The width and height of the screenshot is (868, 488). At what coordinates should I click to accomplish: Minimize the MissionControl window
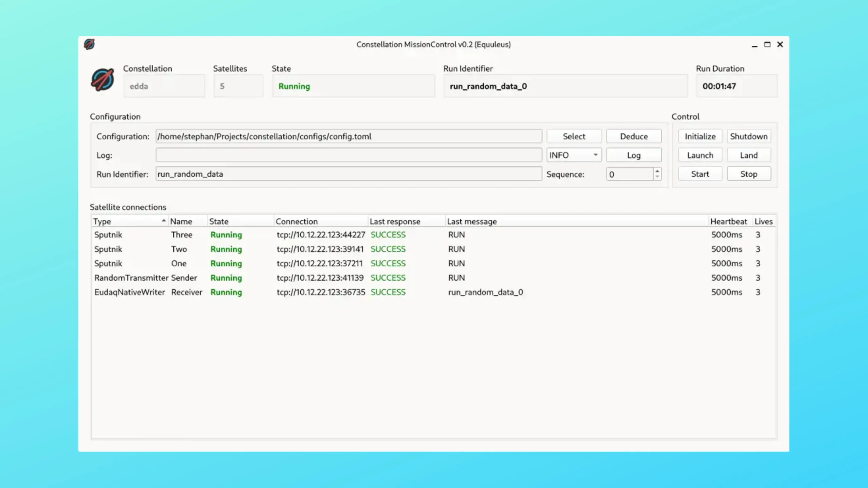[754, 45]
